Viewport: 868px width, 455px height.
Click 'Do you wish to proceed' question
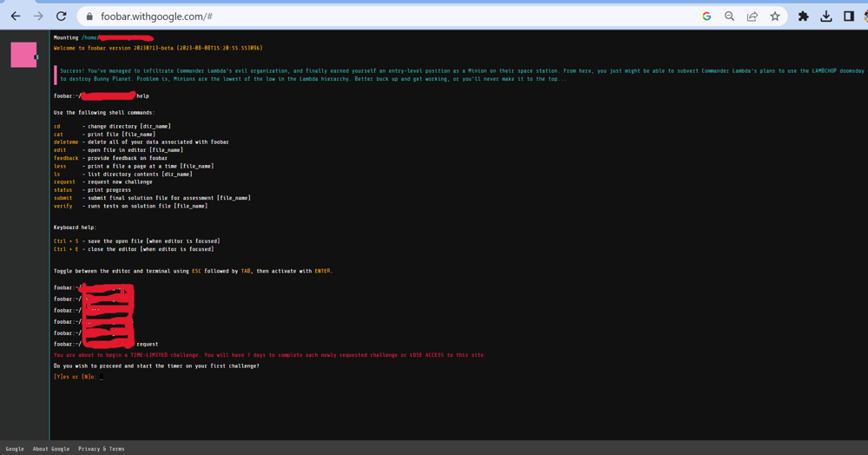tap(156, 366)
